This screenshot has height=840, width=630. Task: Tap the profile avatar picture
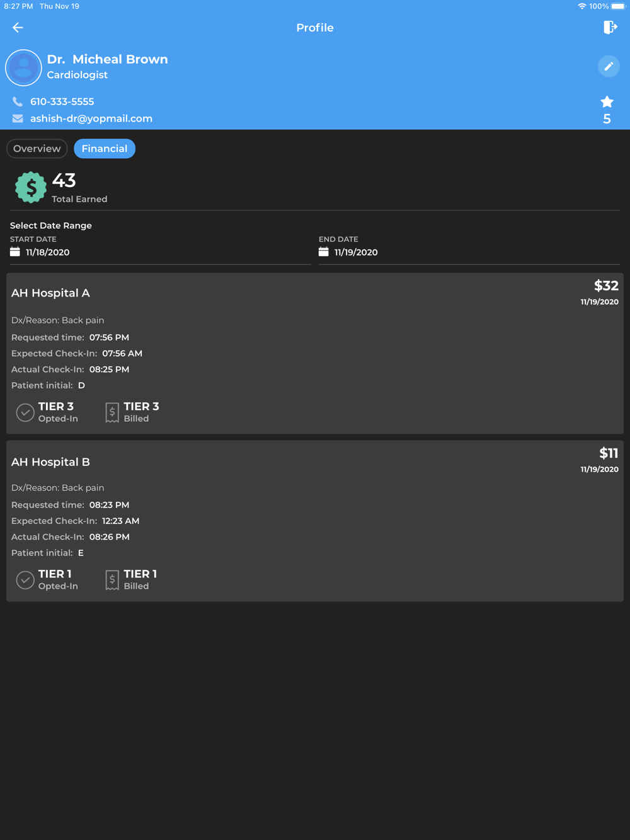click(x=23, y=67)
